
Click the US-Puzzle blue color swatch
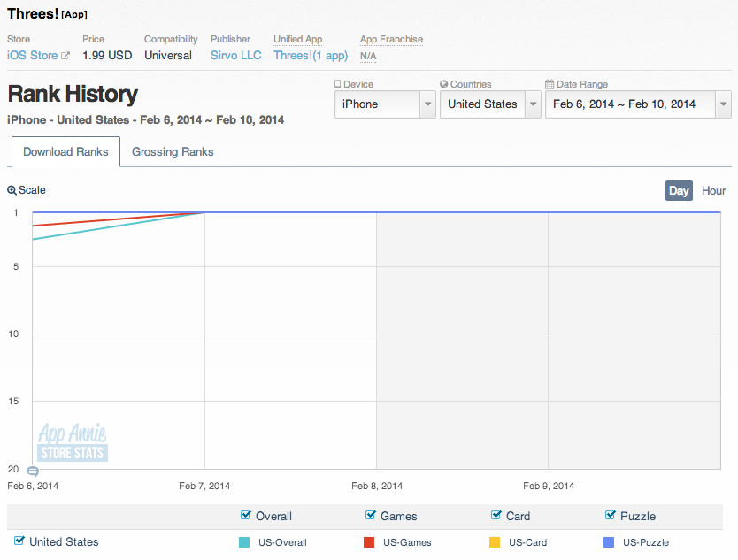pyautogui.click(x=609, y=542)
